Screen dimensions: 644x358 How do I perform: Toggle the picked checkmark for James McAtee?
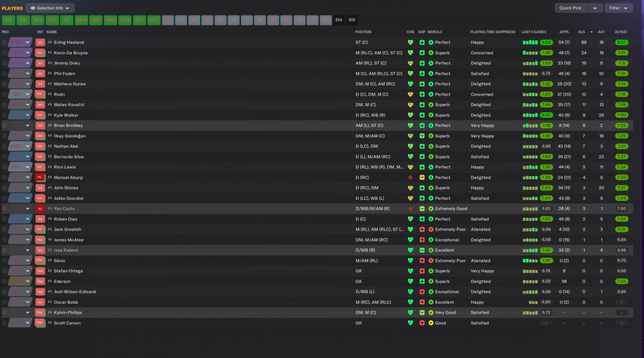[x=5, y=240]
